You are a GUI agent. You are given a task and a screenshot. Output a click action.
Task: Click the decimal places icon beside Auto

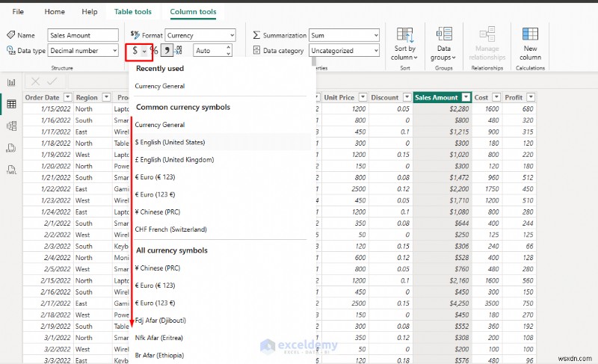178,50
